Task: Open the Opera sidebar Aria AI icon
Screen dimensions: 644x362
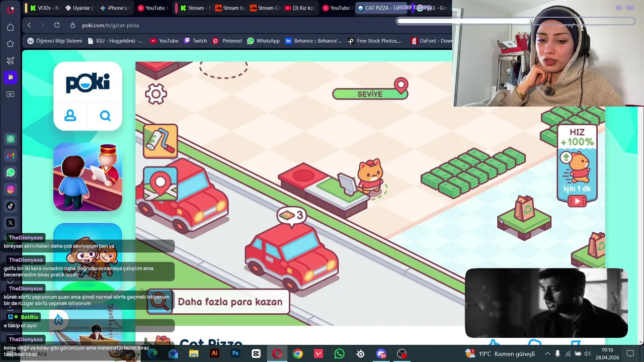Action: pos(10,77)
